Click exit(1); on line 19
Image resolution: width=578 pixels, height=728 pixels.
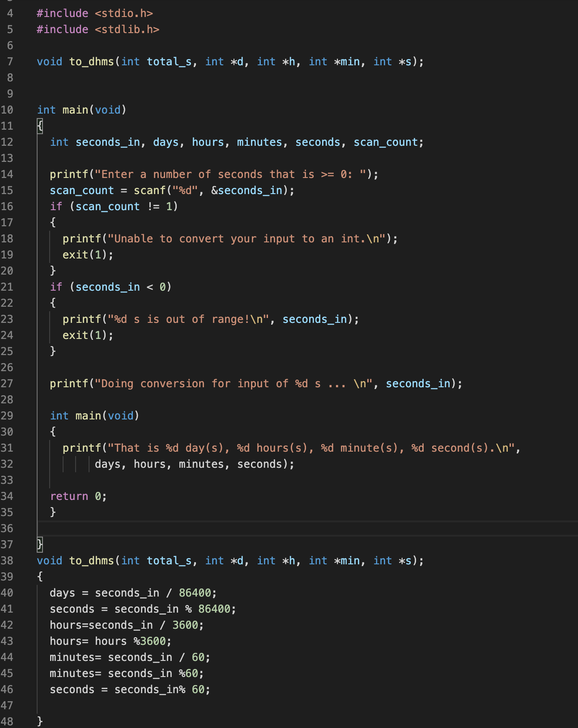pos(88,255)
